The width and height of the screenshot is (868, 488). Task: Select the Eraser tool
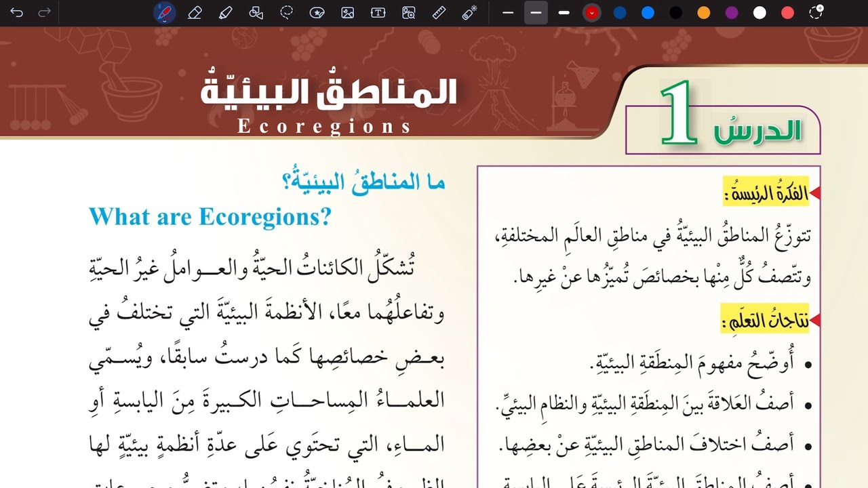pyautogui.click(x=195, y=12)
